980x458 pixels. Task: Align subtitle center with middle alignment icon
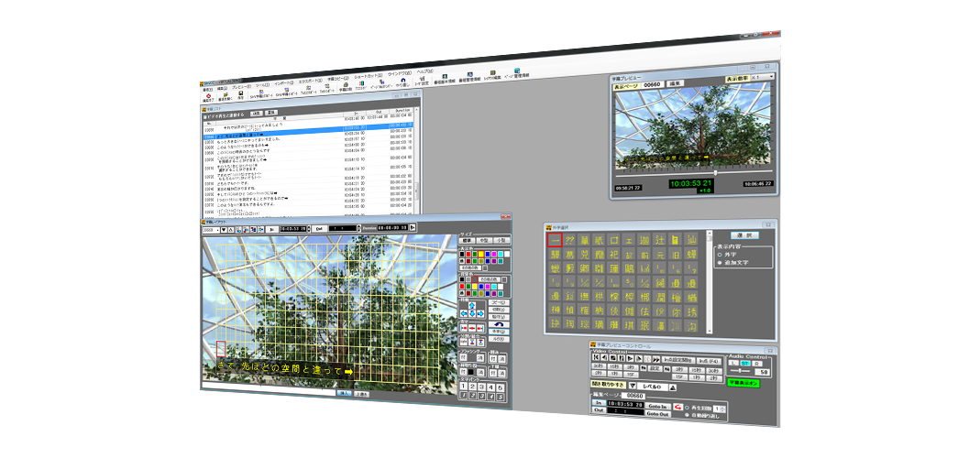pyautogui.click(x=472, y=328)
